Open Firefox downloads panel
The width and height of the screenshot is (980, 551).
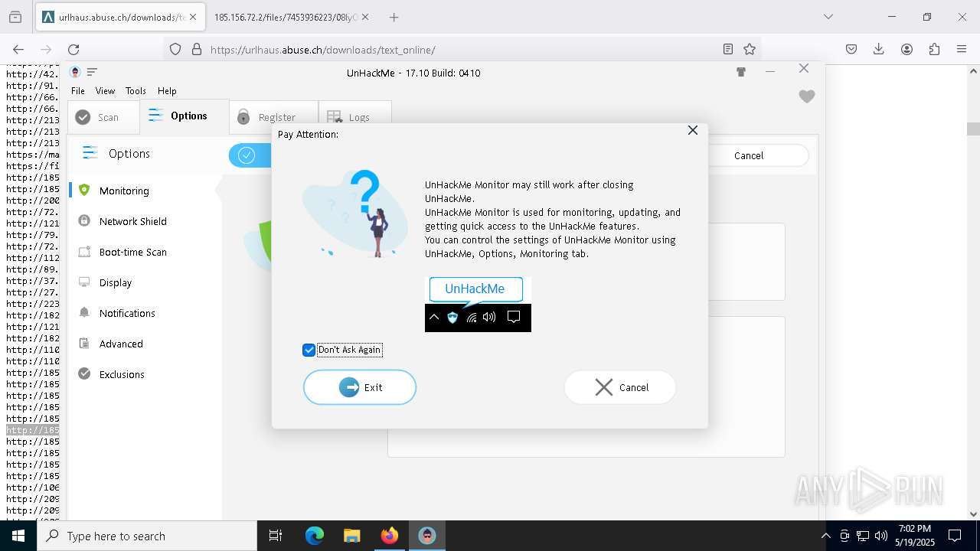coord(879,49)
